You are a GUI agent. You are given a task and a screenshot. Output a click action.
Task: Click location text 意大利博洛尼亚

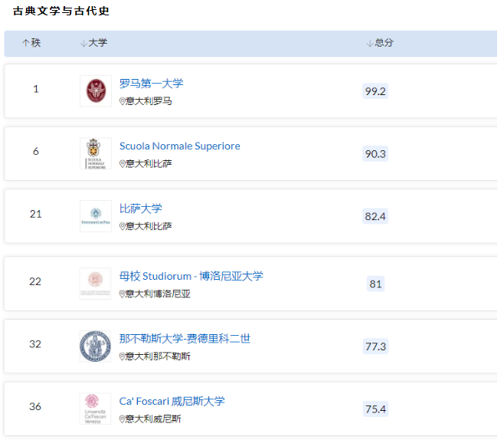(158, 294)
